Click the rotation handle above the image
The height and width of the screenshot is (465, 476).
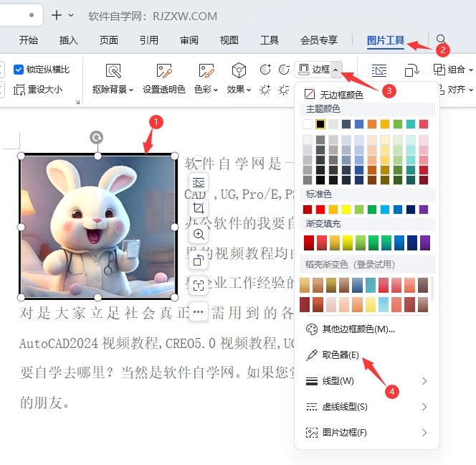coord(97,137)
